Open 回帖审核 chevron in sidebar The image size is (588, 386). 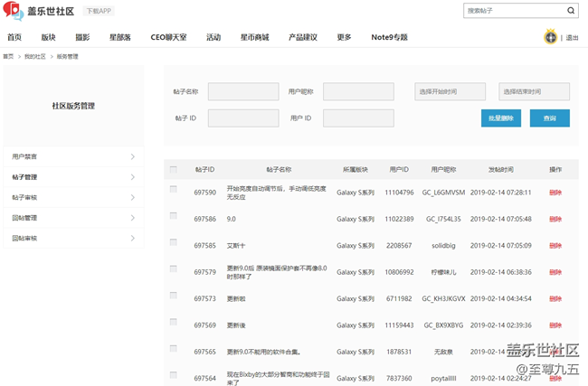[x=132, y=239]
